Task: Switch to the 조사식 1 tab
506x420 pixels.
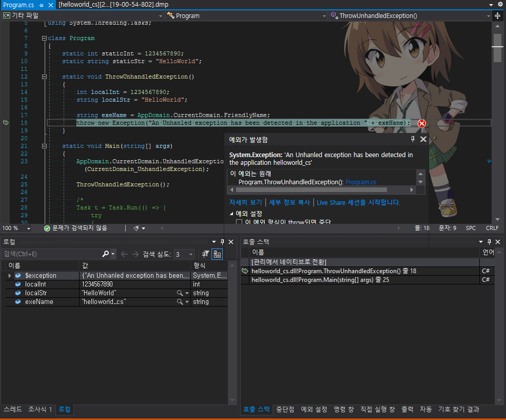Action: point(40,409)
